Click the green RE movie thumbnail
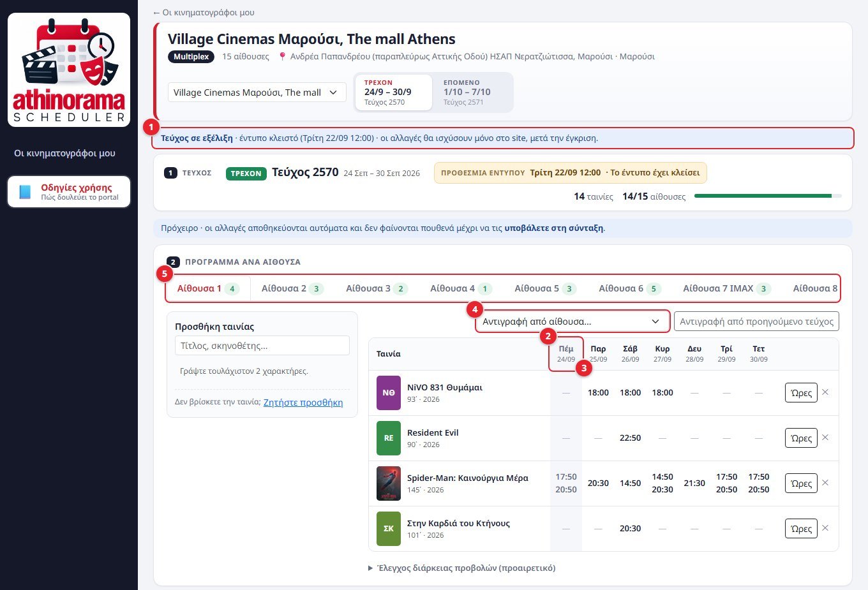Viewport: 868px width, 590px height. pyautogui.click(x=389, y=438)
